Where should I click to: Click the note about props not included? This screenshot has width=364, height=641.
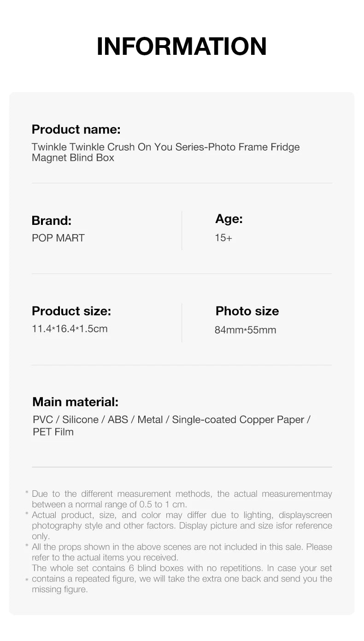pos(182,552)
